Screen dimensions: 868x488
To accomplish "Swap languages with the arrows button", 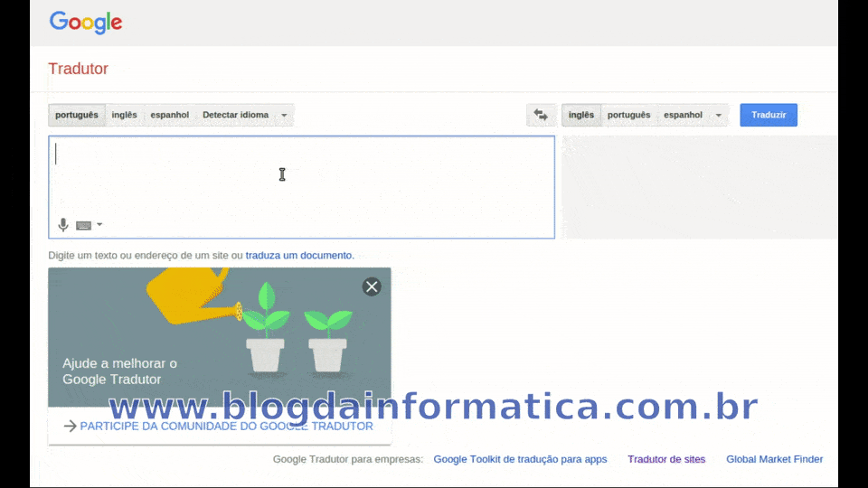I will [x=541, y=115].
